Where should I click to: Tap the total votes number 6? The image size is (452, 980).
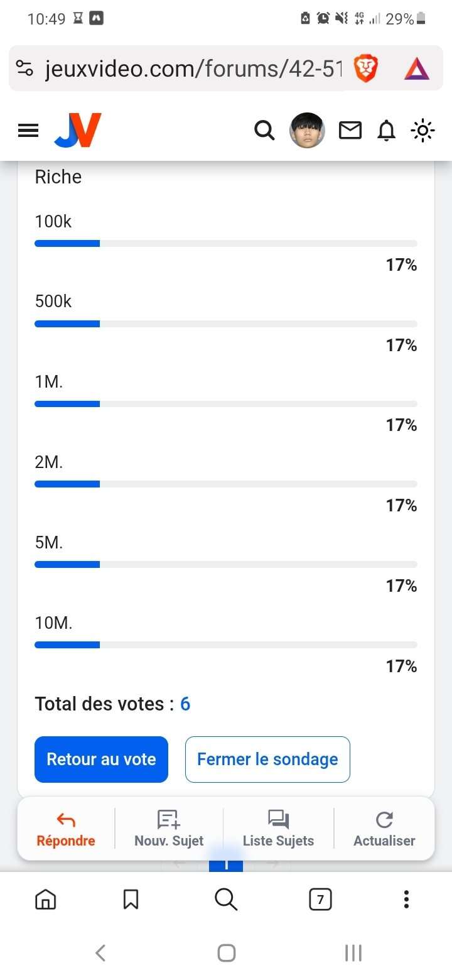(185, 704)
